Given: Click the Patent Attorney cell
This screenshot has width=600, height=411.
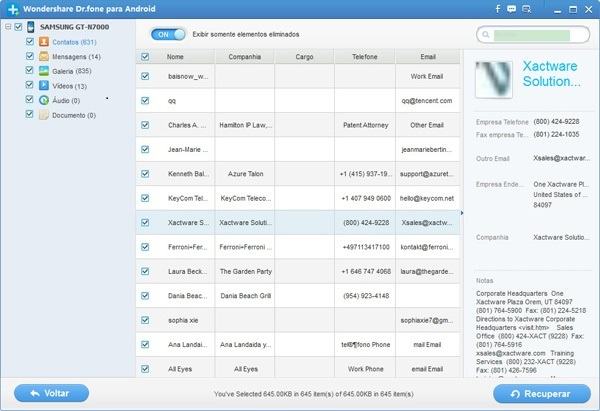Looking at the screenshot, I should 365,125.
